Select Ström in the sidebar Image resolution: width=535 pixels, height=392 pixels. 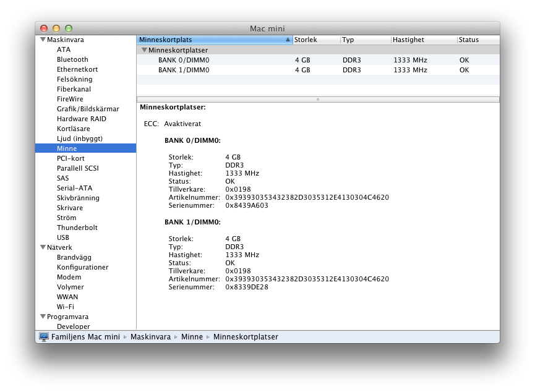click(x=67, y=218)
